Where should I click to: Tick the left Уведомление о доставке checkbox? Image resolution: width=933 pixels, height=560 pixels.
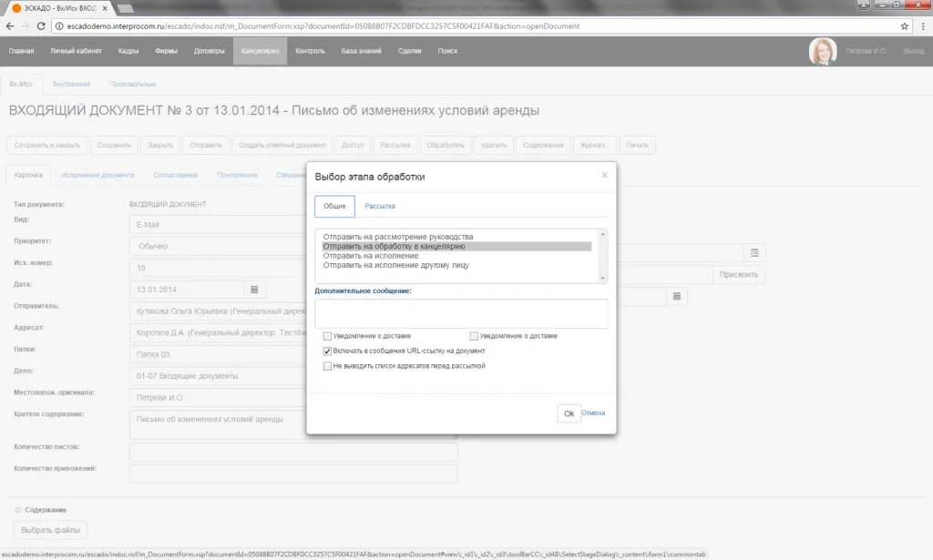(328, 336)
